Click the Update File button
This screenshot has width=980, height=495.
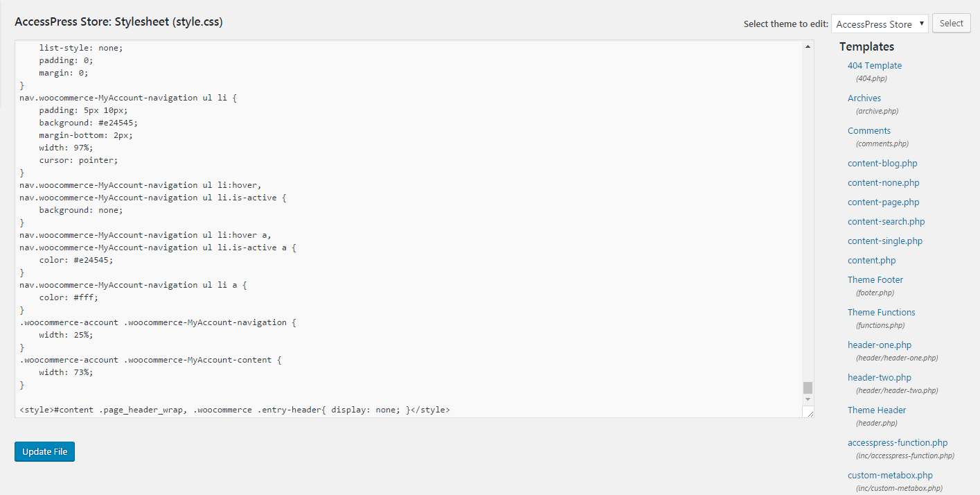pos(44,451)
